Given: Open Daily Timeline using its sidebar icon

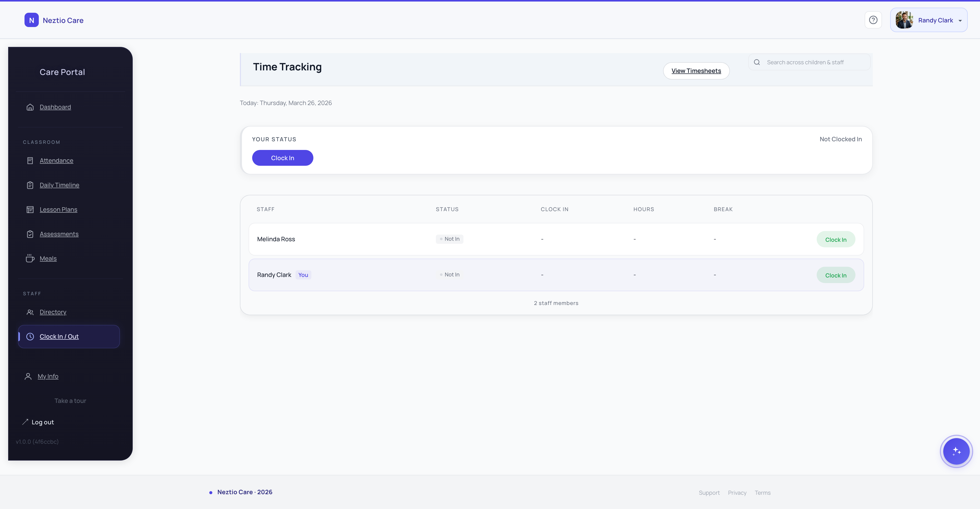Looking at the screenshot, I should 30,185.
